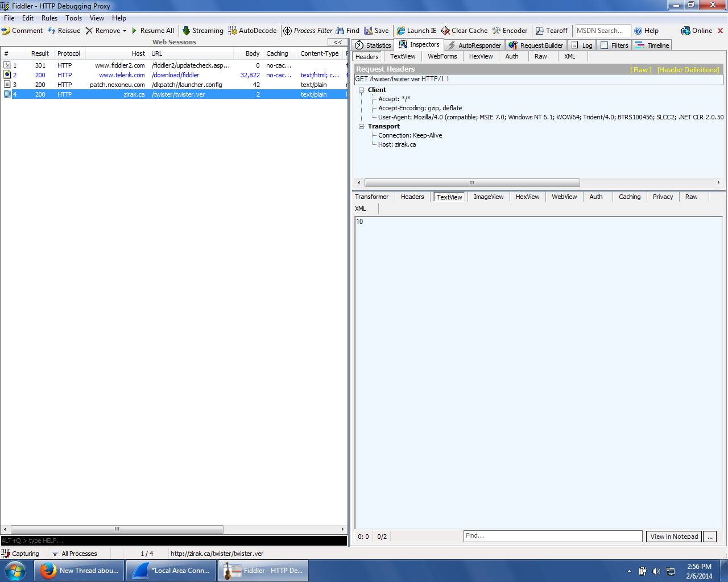Open the Filters tab

614,45
